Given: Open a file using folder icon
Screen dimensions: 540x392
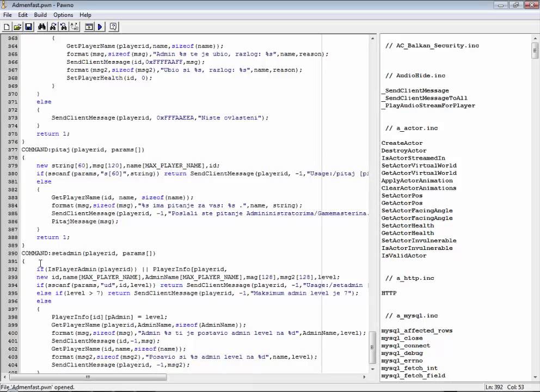Looking at the screenshot, I should 17,27.
